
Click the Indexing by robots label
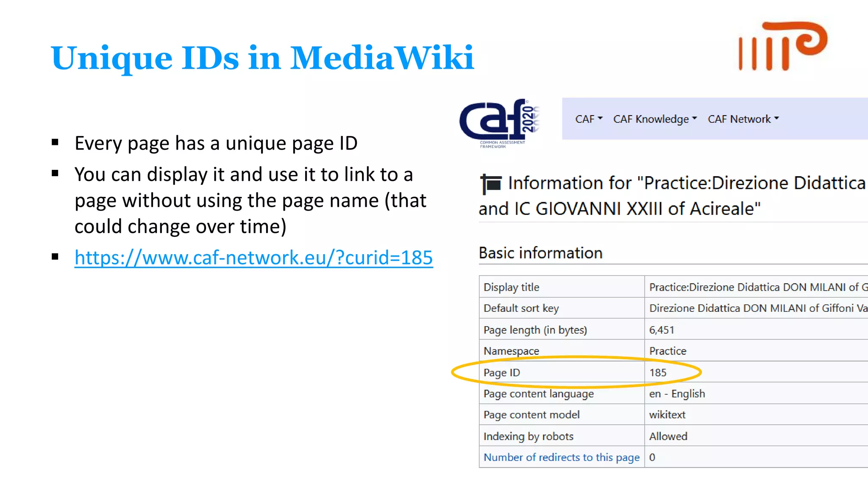coord(529,436)
